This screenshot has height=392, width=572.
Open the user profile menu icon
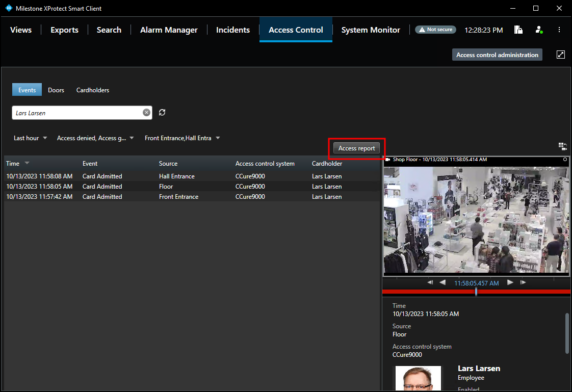539,30
